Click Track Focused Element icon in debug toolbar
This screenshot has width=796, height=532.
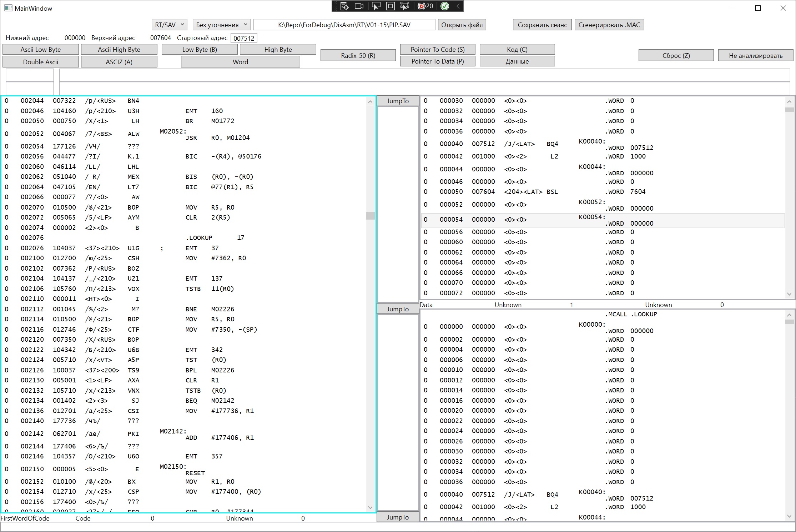[x=405, y=6]
